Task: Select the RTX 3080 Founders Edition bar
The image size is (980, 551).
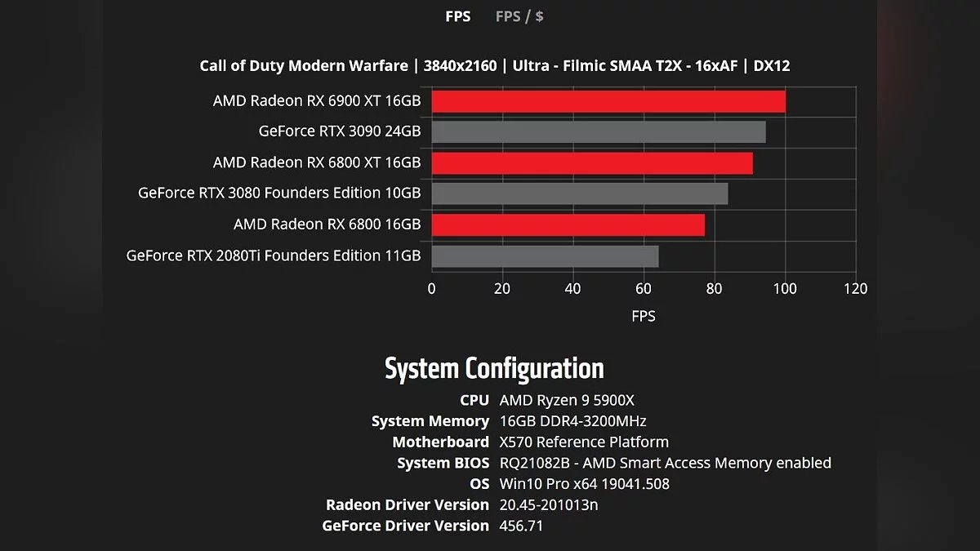Action: click(x=580, y=193)
